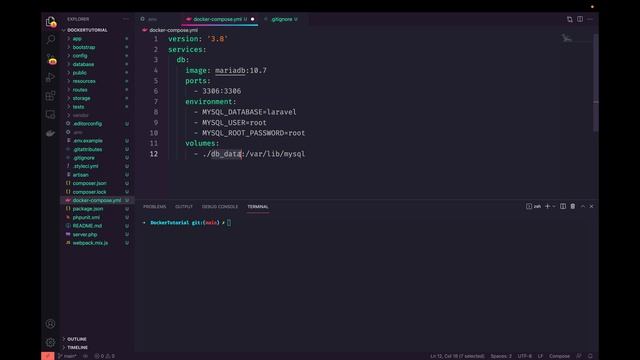Click the zsh terminal shell indicator

point(533,207)
